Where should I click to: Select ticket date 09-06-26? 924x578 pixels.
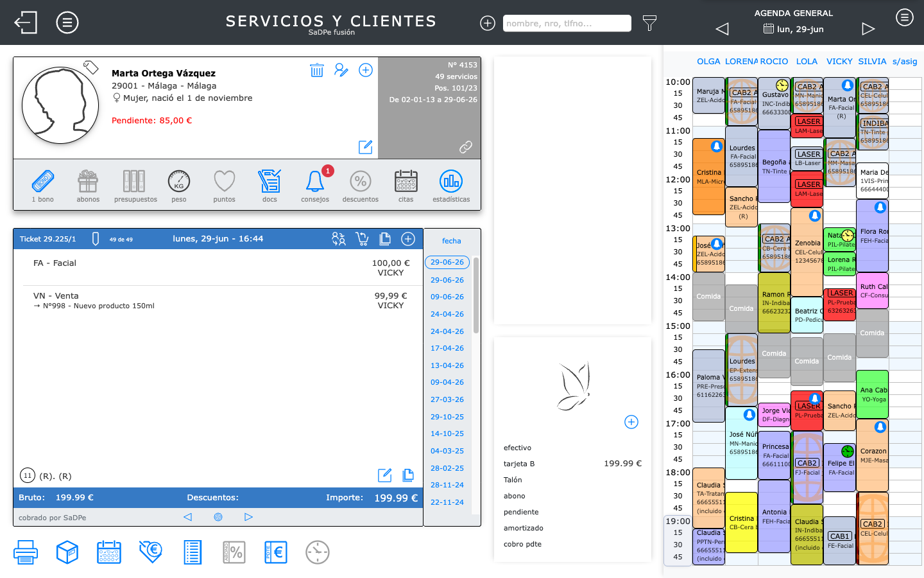coord(447,297)
